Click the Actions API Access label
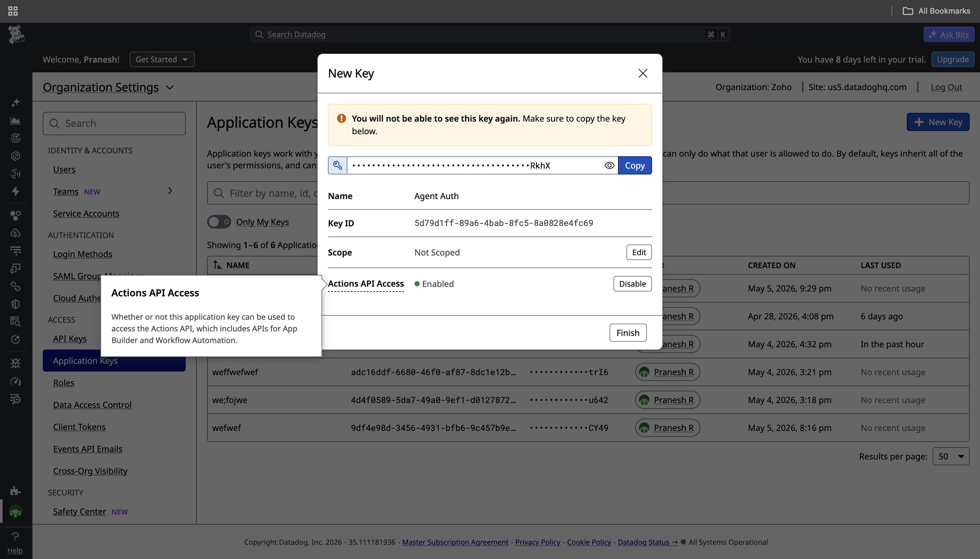Screen dimensions: 980x559 coord(366,284)
